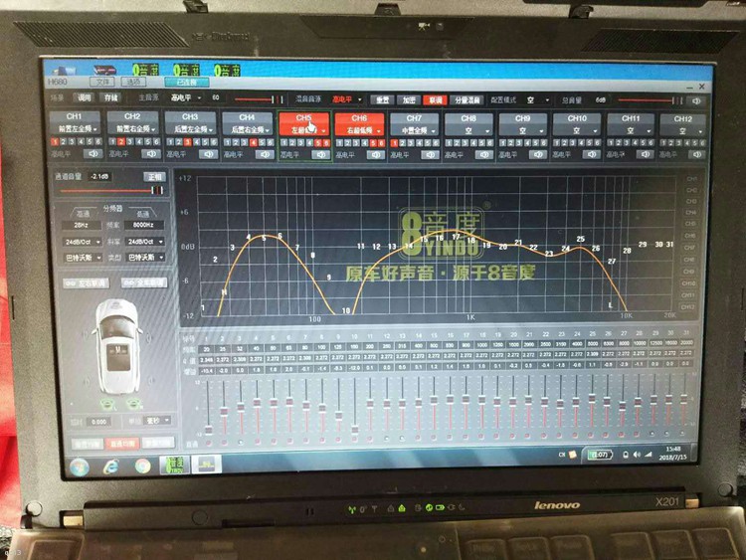This screenshot has height=560, width=746.
Task: Open the first 8音度 logo icon in the title strip
Action: [x=145, y=71]
